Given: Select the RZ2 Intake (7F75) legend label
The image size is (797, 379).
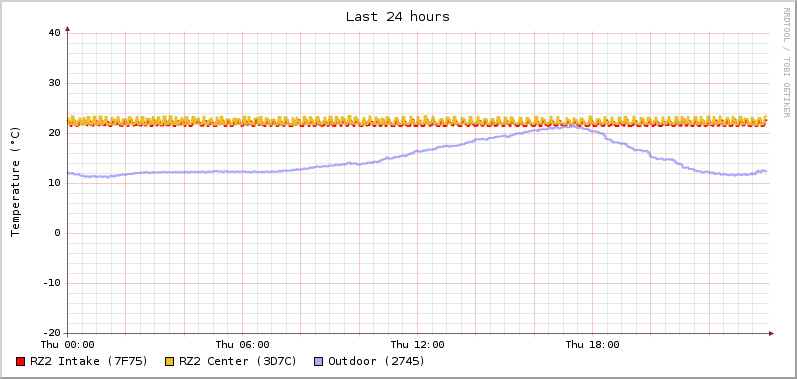Looking at the screenshot, I should (x=88, y=361).
